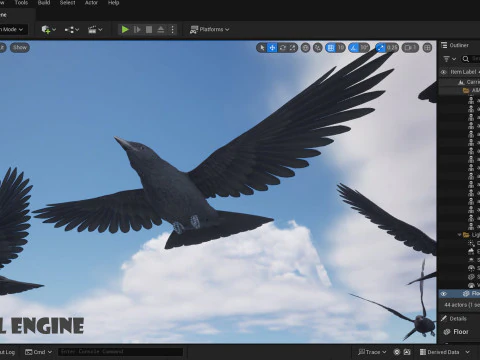The height and width of the screenshot is (360, 480).
Task: Open the Blueprints dropdown in toolbar
Action: [x=72, y=30]
